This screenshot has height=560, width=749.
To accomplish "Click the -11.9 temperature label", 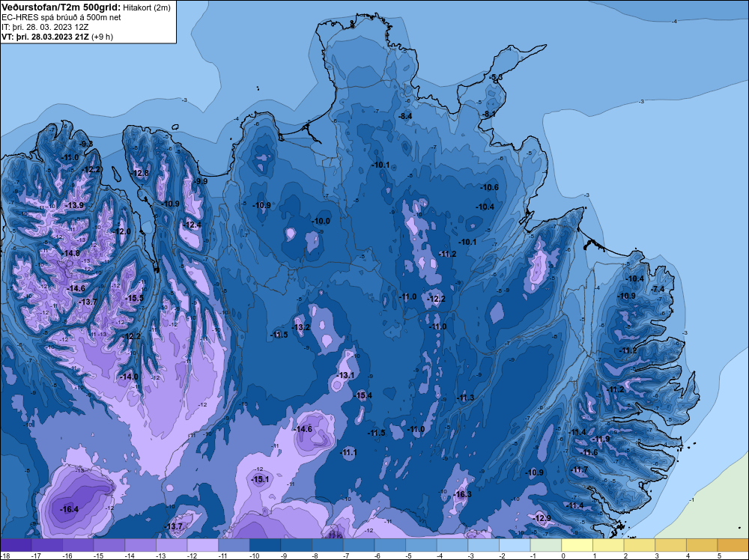I will point(601,439).
